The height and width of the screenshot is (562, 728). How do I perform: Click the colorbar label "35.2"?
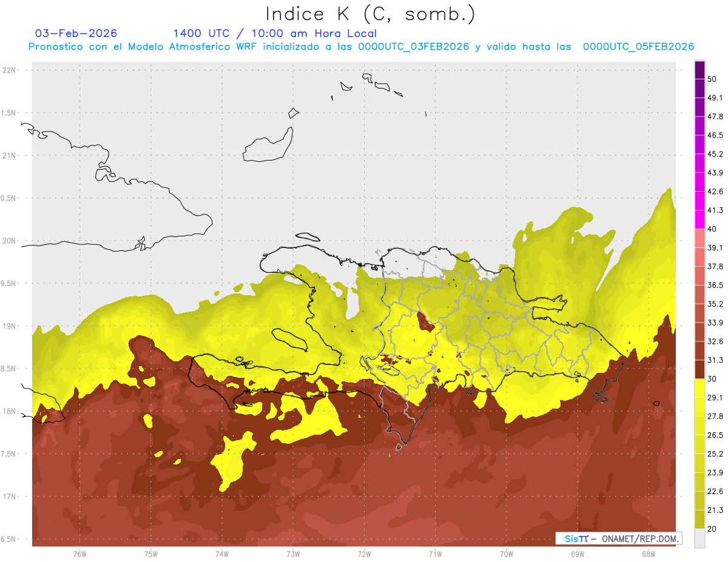pos(715,304)
